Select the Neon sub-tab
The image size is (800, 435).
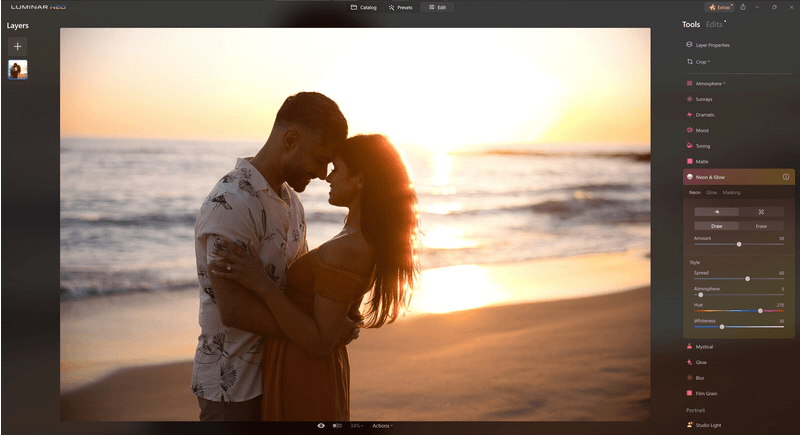[695, 192]
